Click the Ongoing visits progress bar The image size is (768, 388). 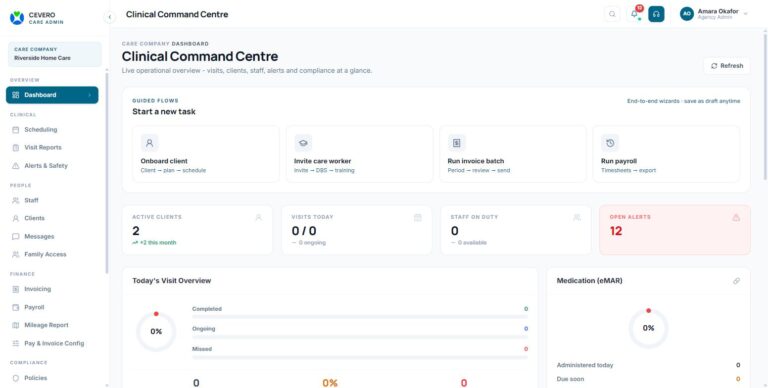pyautogui.click(x=360, y=336)
